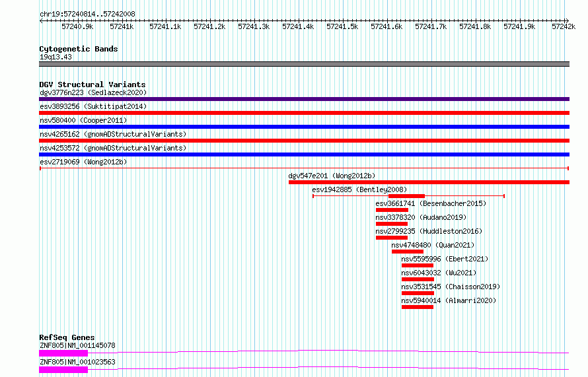Open the nsv580400 (Cooper2011) variant label

(x=83, y=120)
